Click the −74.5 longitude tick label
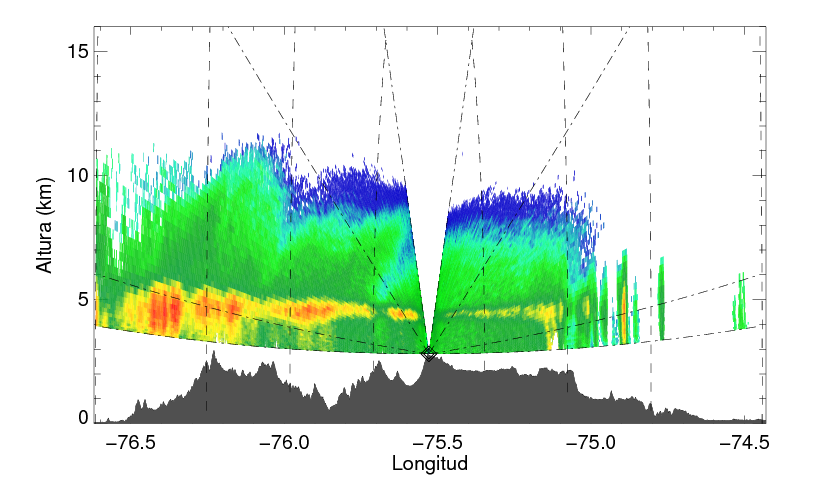840x490 pixels. (x=744, y=443)
